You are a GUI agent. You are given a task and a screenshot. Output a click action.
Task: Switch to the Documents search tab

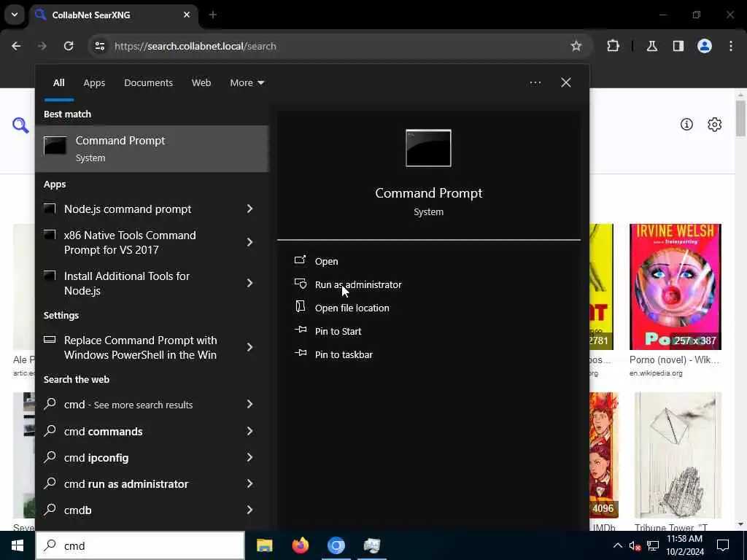click(148, 83)
